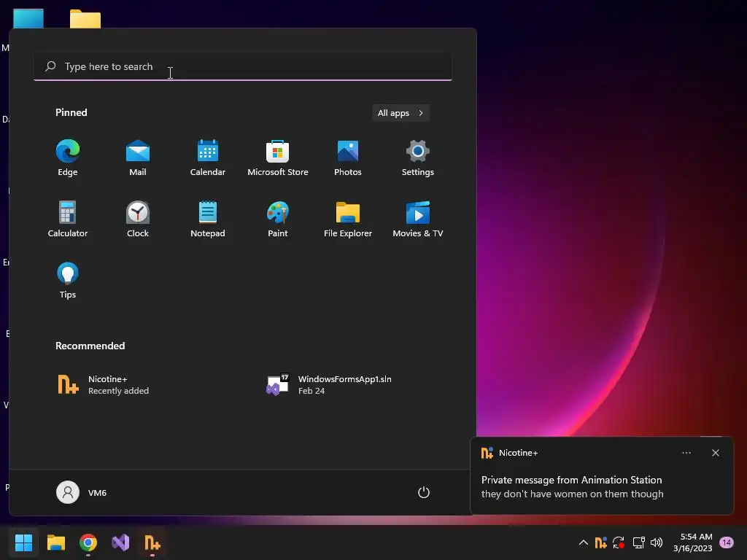This screenshot has height=560, width=747.
Task: Click the update sync tray icon
Action: click(x=619, y=542)
